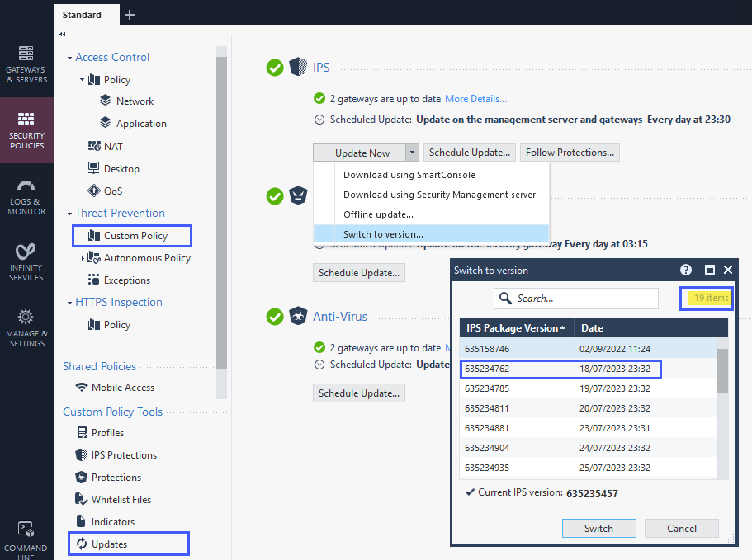752x560 pixels.
Task: Click the Anti-Virus biohazard icon
Action: tap(298, 317)
